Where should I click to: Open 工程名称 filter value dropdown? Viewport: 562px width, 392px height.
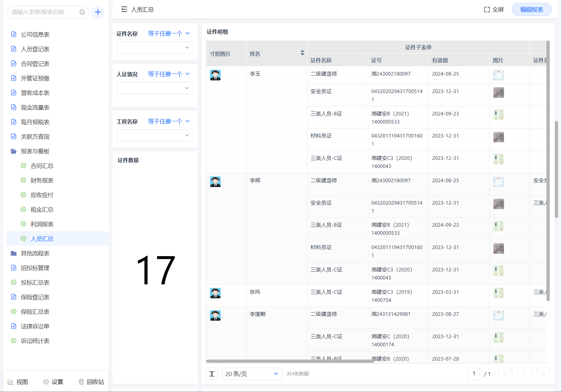tap(155, 136)
